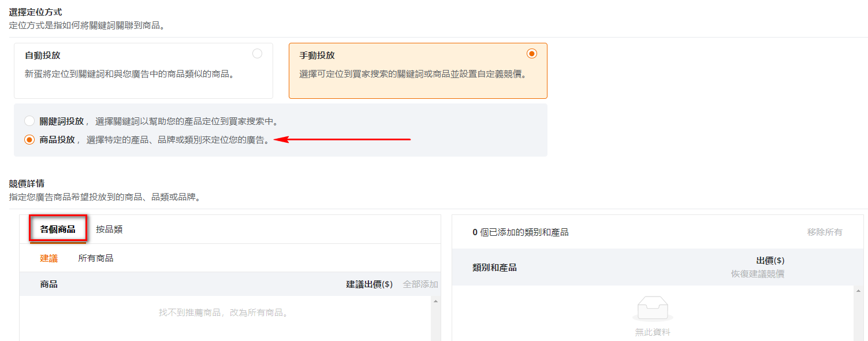Image resolution: width=868 pixels, height=341 pixels.
Task: Choose 關鍵詞投放 targeting option
Action: point(29,121)
